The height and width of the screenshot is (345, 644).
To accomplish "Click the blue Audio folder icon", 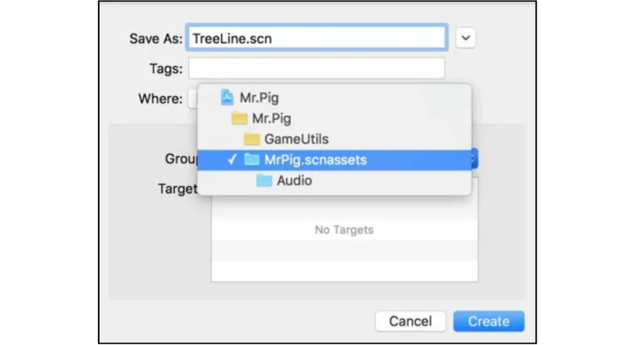I will point(264,181).
